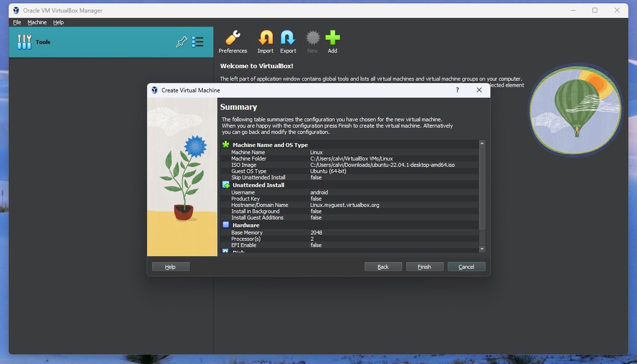Click the Skip Unattended Install row

click(x=349, y=177)
